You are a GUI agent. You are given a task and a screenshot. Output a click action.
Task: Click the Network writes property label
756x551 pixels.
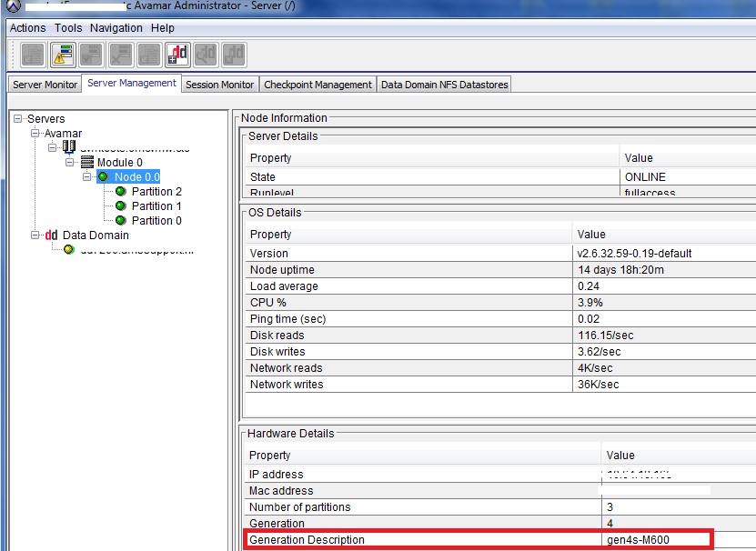pyautogui.click(x=287, y=385)
